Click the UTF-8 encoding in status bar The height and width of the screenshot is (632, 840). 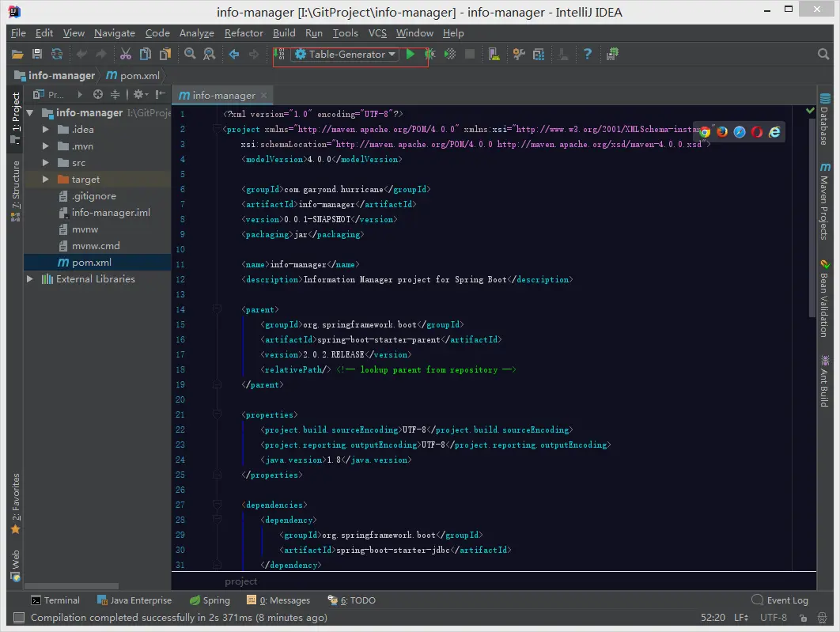(774, 618)
